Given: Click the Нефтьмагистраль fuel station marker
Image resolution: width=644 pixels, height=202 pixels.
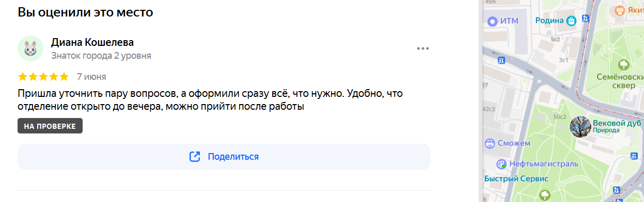Looking at the screenshot, I should (501, 164).
